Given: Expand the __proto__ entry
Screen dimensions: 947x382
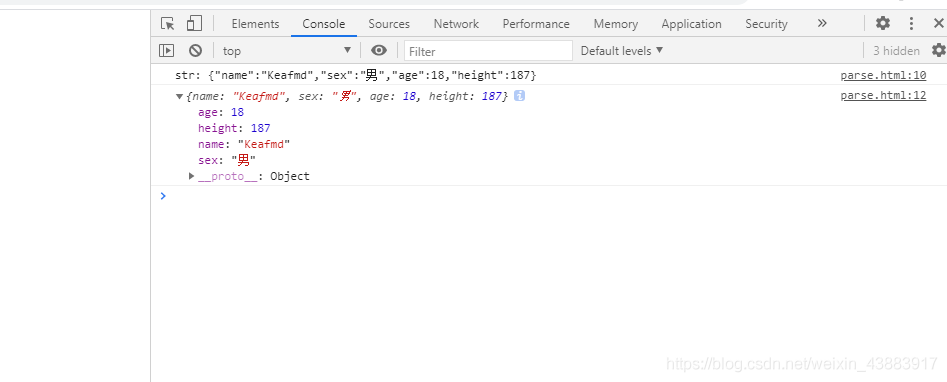Looking at the screenshot, I should (x=191, y=176).
